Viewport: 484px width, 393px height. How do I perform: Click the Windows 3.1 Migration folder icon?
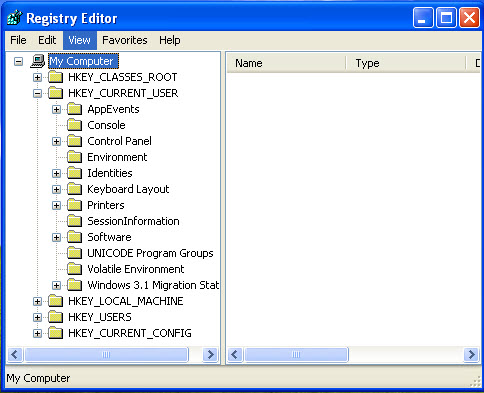[x=74, y=285]
